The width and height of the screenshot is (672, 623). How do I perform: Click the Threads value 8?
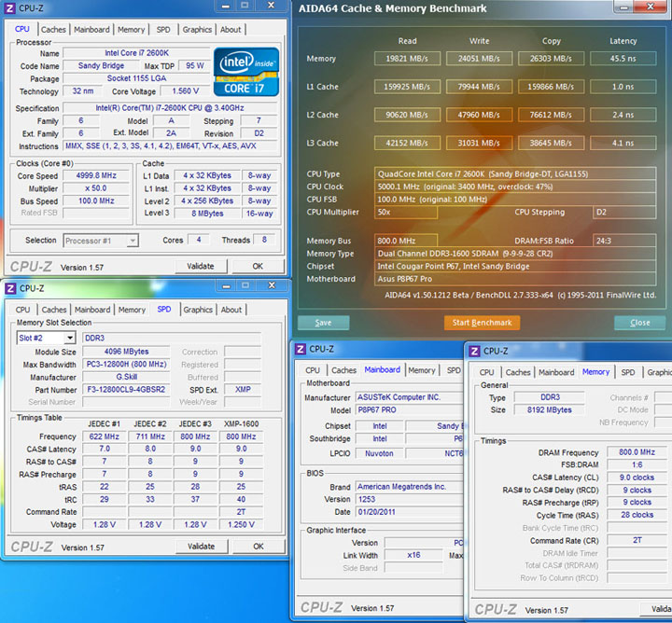pyautogui.click(x=264, y=240)
